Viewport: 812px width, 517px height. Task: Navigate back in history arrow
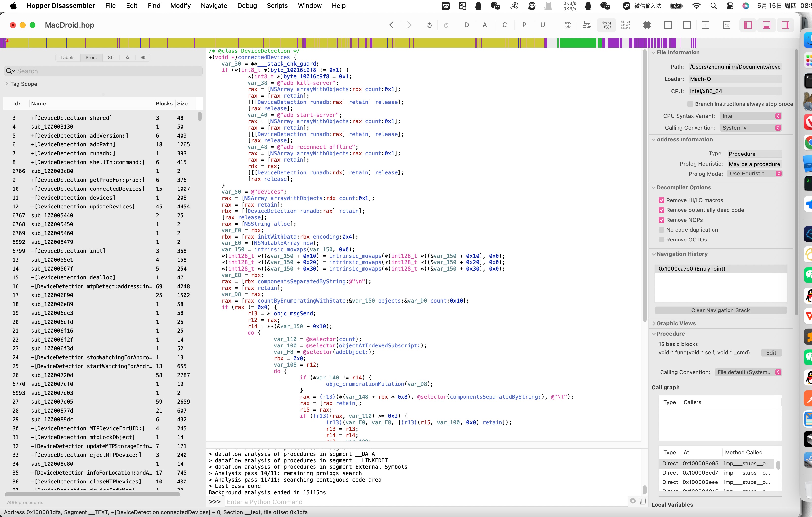(392, 25)
